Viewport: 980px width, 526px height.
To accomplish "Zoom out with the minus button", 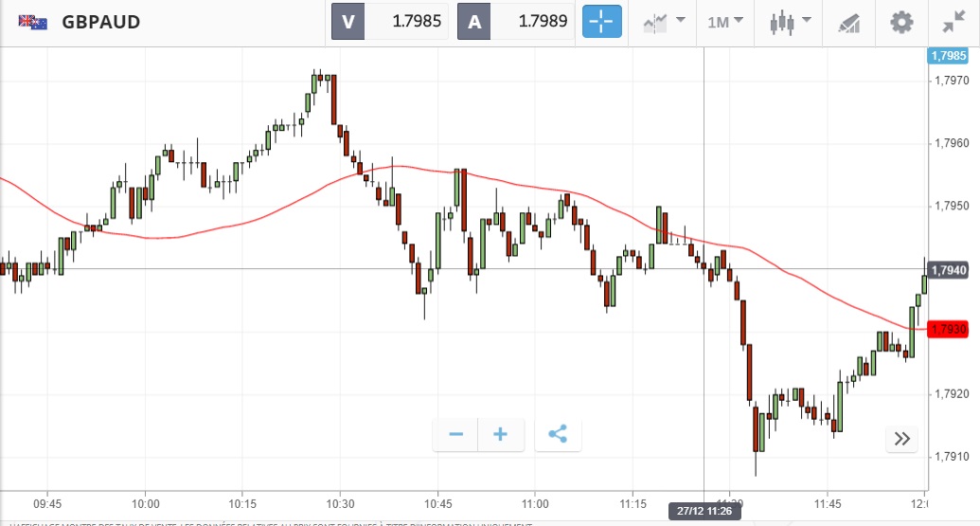I will (456, 435).
